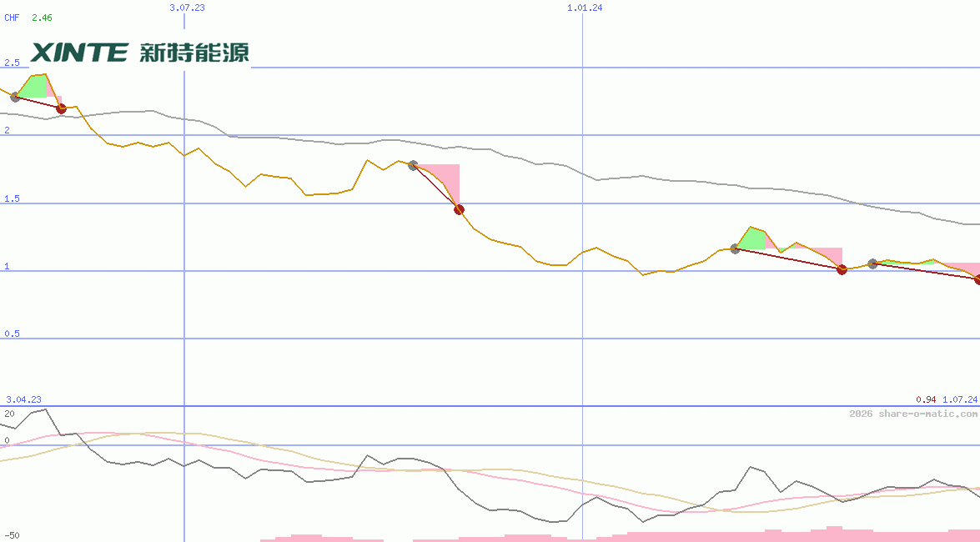
Task: Select the CHF currency label
Action: click(11, 17)
